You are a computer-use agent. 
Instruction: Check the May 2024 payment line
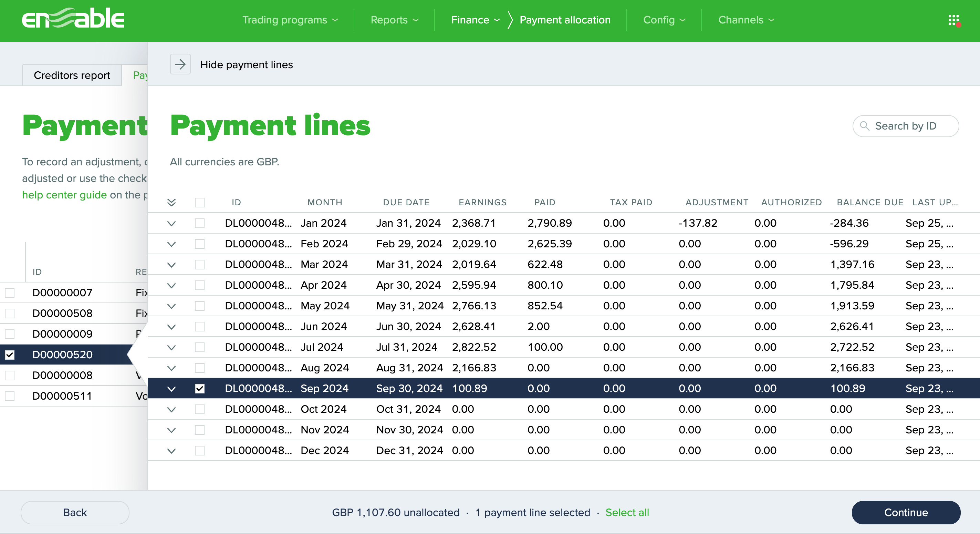(200, 306)
